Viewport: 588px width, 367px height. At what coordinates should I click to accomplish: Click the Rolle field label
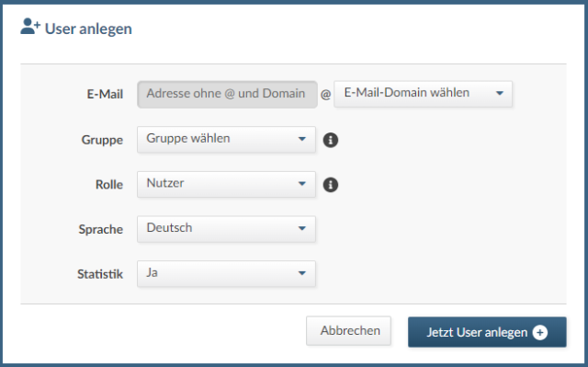tap(109, 185)
